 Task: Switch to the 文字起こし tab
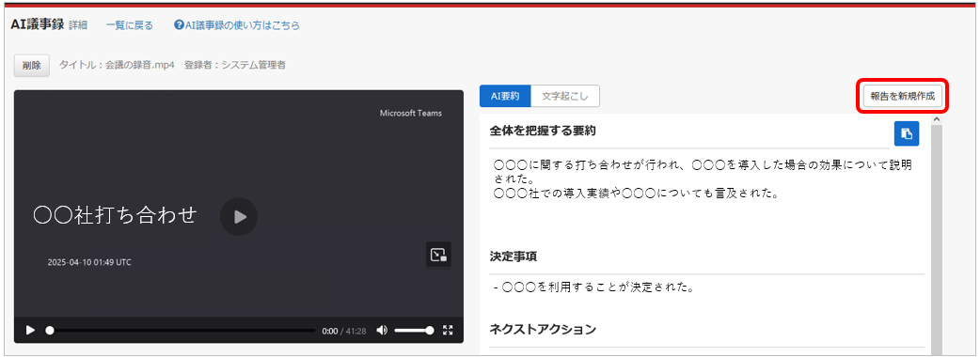coord(564,96)
